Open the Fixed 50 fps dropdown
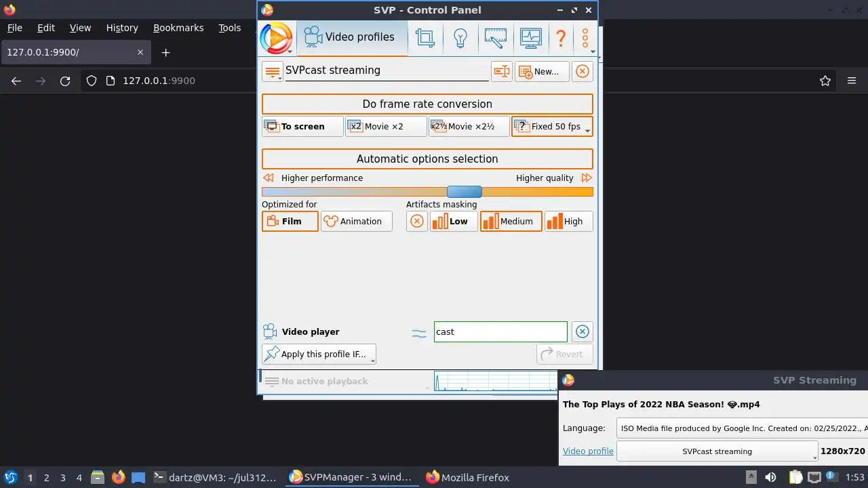The width and height of the screenshot is (868, 488). coord(552,127)
